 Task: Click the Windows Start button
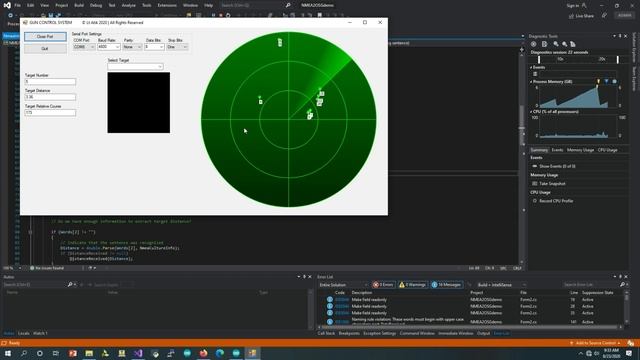(8, 353)
